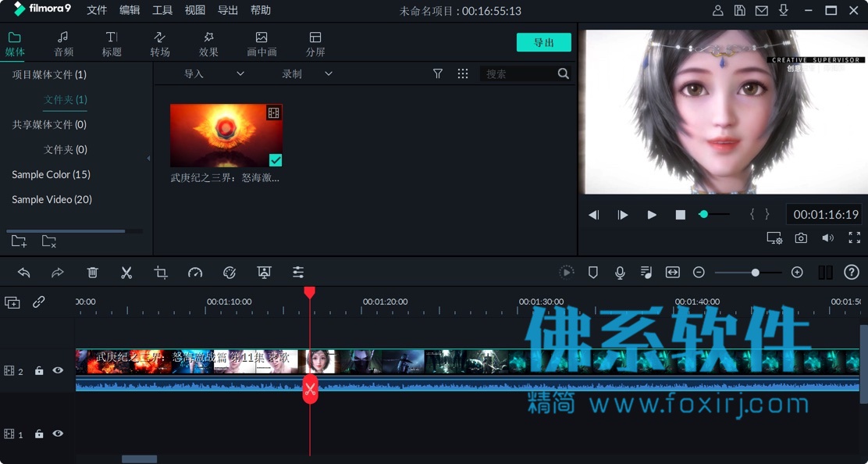Switch to the 画中画 tab
Image resolution: width=868 pixels, height=464 pixels.
tap(261, 45)
